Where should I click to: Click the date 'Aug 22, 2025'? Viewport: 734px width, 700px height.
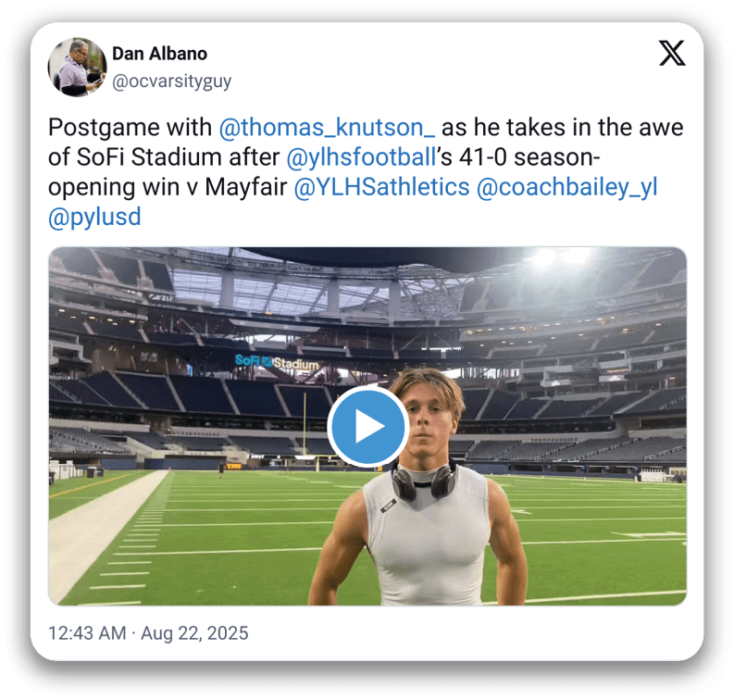(195, 634)
